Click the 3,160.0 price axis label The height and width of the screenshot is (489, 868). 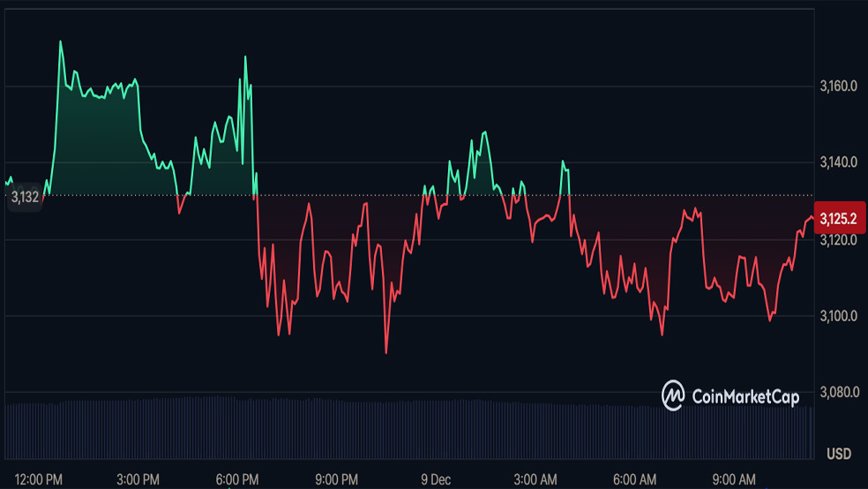(x=839, y=87)
